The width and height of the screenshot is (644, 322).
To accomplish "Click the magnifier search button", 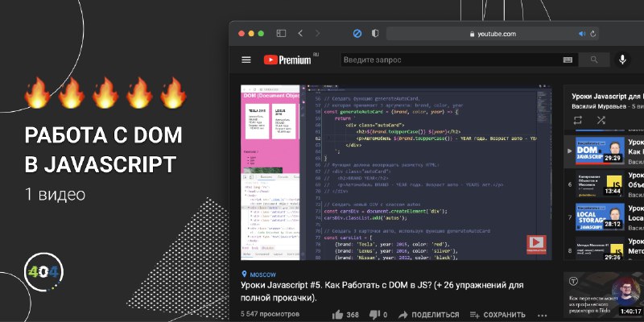I will (594, 60).
